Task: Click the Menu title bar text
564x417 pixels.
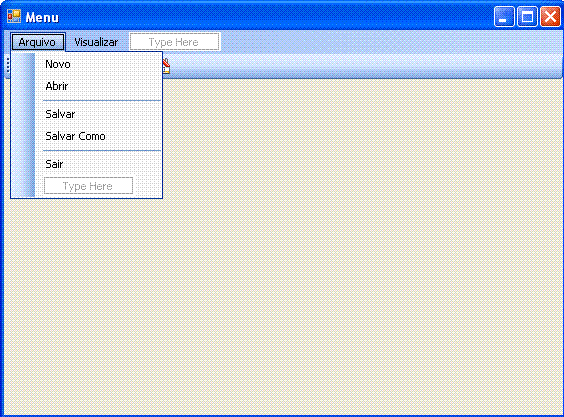Action: click(42, 17)
